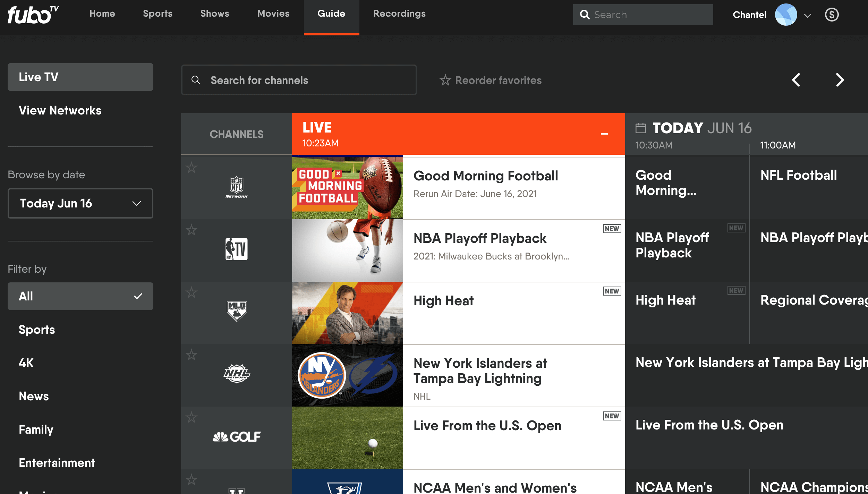The height and width of the screenshot is (494, 868).
Task: Click Chantel profile name
Action: click(x=749, y=15)
